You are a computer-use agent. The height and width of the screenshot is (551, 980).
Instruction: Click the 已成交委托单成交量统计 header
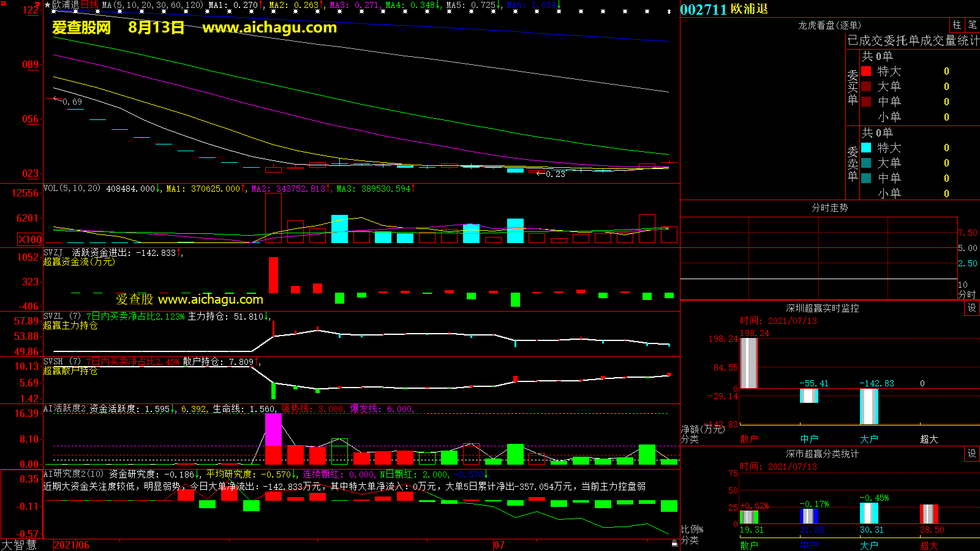pos(913,40)
